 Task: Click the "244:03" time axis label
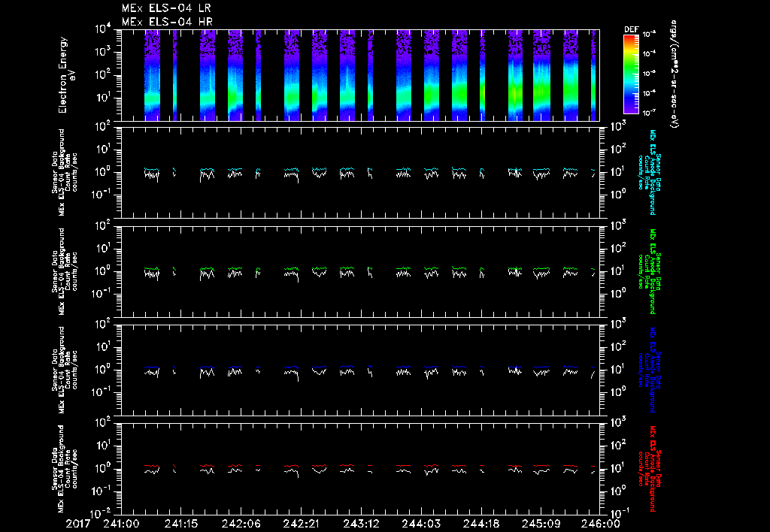[x=421, y=524]
